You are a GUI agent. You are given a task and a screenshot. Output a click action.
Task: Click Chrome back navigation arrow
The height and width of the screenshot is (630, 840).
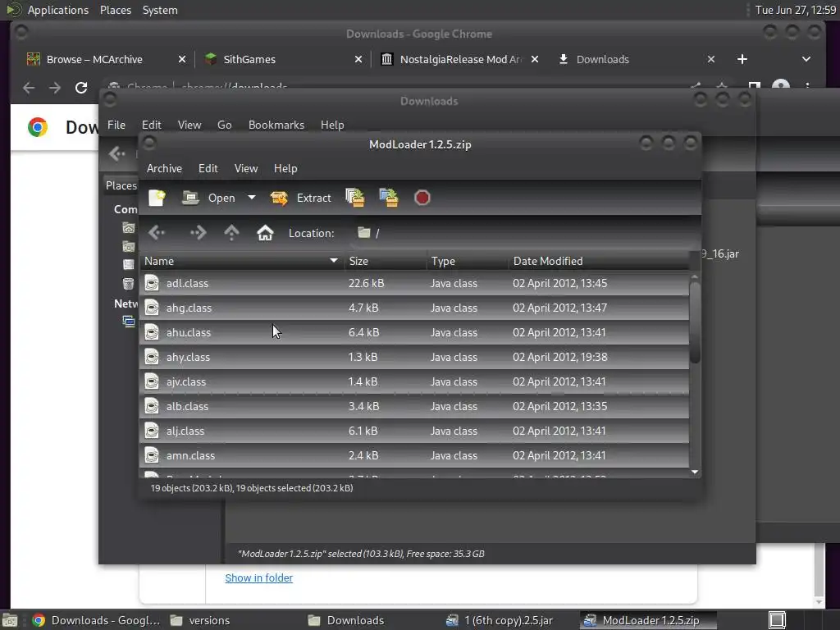point(29,87)
